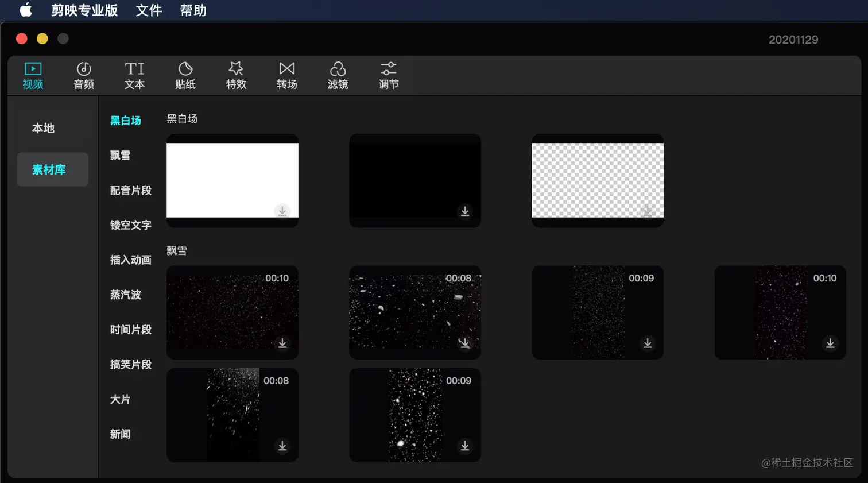
Task: Open the 文本 text panel
Action: pos(134,76)
